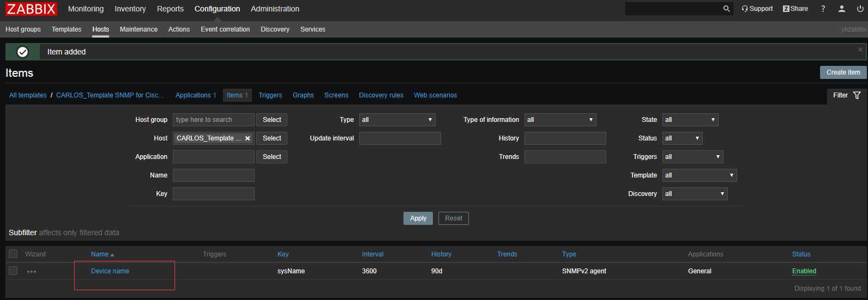The height and width of the screenshot is (300, 868).
Task: Go to Discovery submenu
Action: (275, 29)
